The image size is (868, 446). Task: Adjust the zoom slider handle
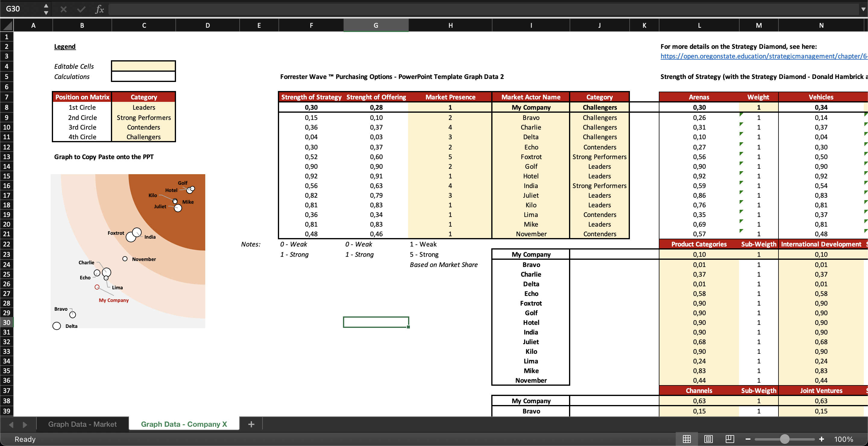click(x=785, y=439)
